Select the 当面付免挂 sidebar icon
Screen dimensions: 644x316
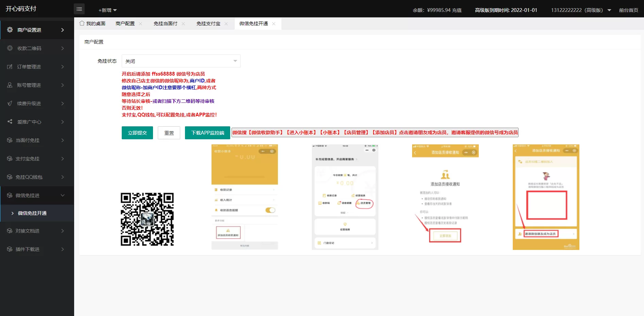tap(10, 140)
